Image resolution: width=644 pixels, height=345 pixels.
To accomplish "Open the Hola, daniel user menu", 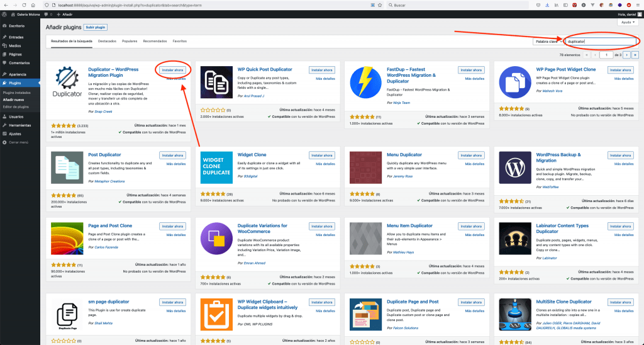I will click(630, 14).
